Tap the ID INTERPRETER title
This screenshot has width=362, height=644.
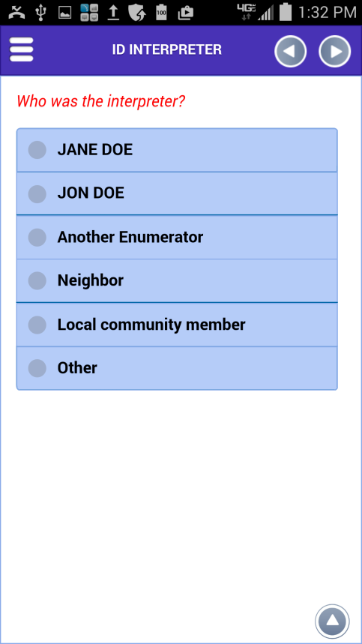[167, 49]
